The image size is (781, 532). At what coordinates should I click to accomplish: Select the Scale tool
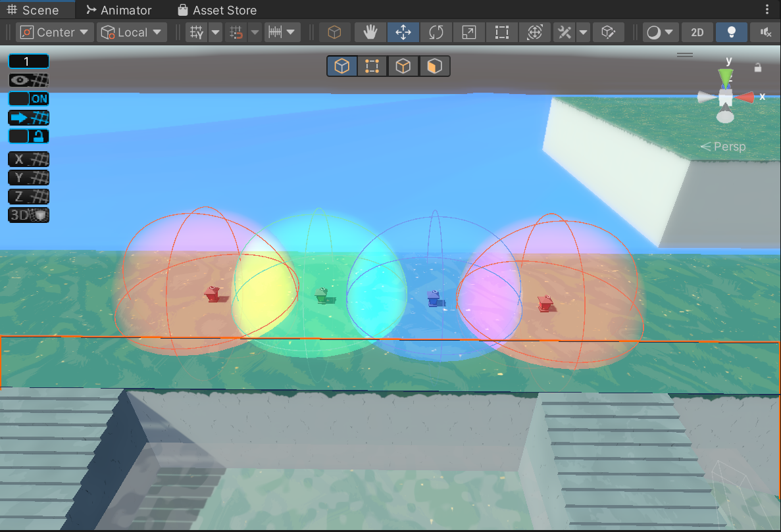[468, 32]
